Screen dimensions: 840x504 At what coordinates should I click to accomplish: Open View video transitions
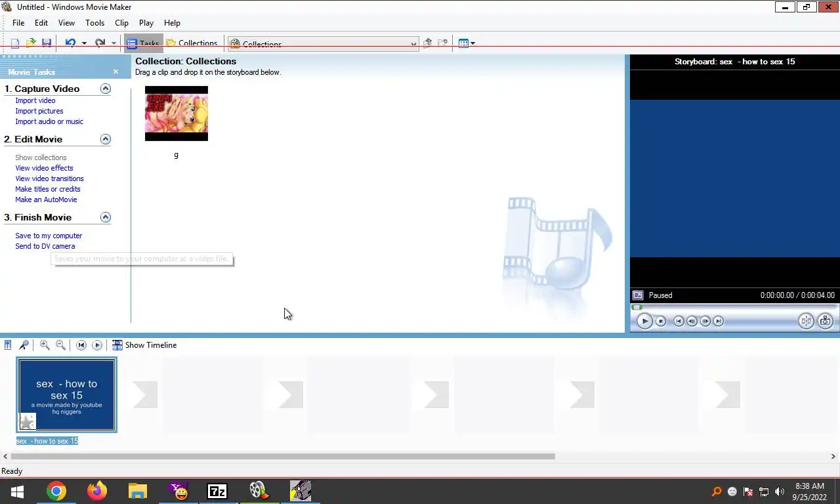49,178
